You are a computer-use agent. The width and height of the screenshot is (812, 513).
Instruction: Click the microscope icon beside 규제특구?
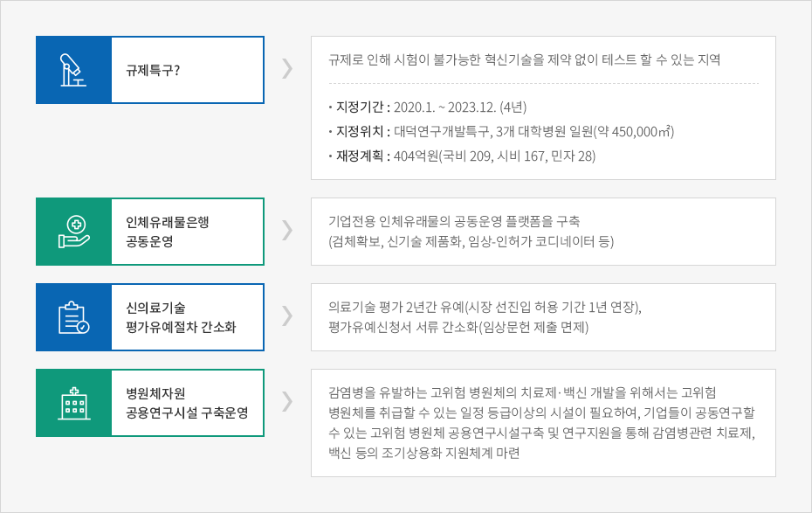click(72, 70)
